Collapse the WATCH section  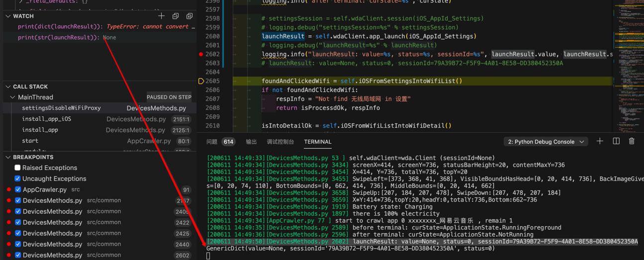tap(8, 16)
